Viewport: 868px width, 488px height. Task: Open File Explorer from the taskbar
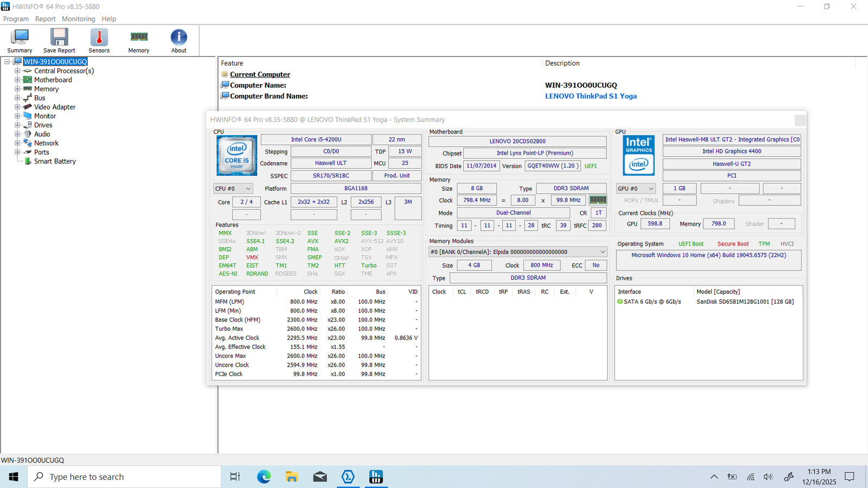coord(292,477)
